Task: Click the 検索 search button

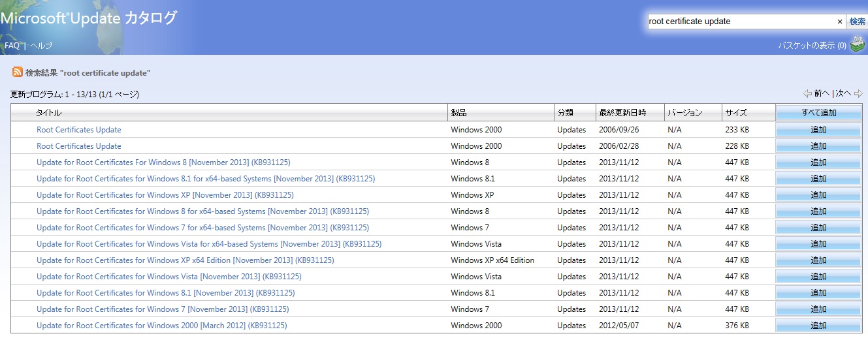Action: click(x=857, y=22)
